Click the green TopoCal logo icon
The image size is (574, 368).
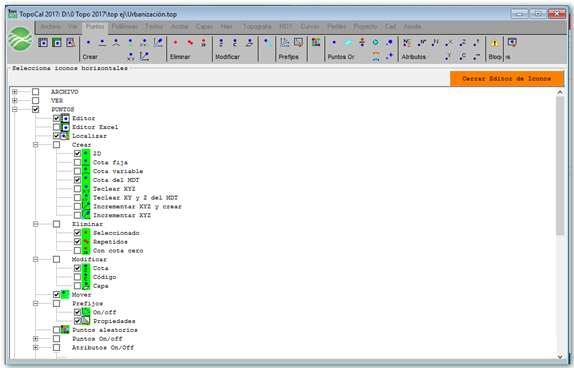[x=20, y=38]
